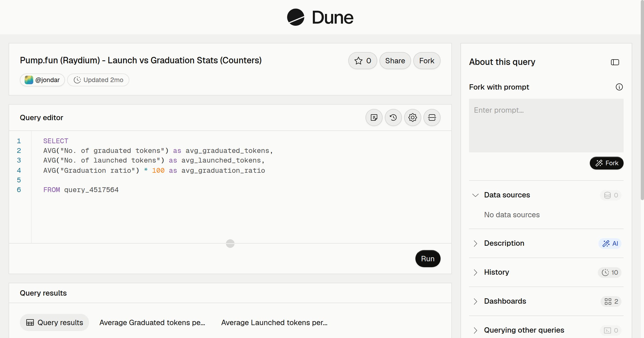Open version history clock icon in editor
Viewport: 644px width, 338px height.
pos(393,117)
